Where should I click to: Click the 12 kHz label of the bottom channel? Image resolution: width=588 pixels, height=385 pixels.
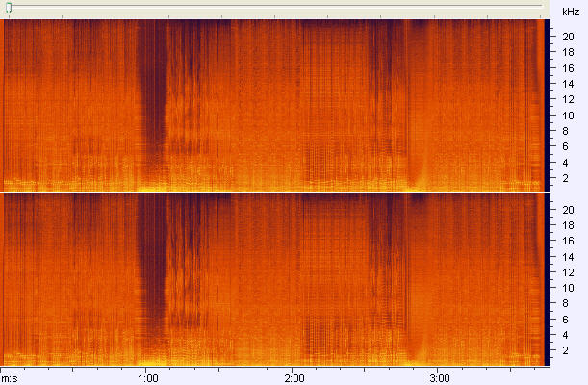click(x=568, y=272)
